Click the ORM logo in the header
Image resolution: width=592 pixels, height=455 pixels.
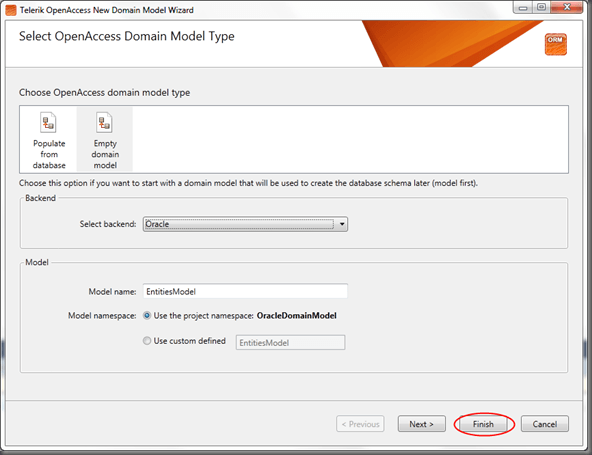click(556, 44)
